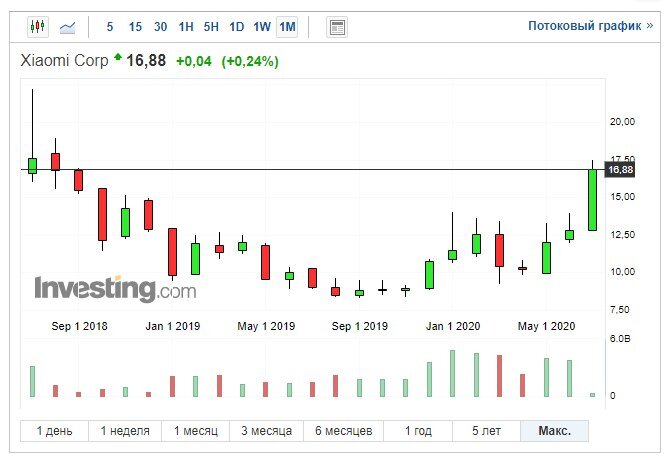This screenshot has width=666, height=461.
Task: Click the 10,00 price axis label
Action: [x=622, y=272]
